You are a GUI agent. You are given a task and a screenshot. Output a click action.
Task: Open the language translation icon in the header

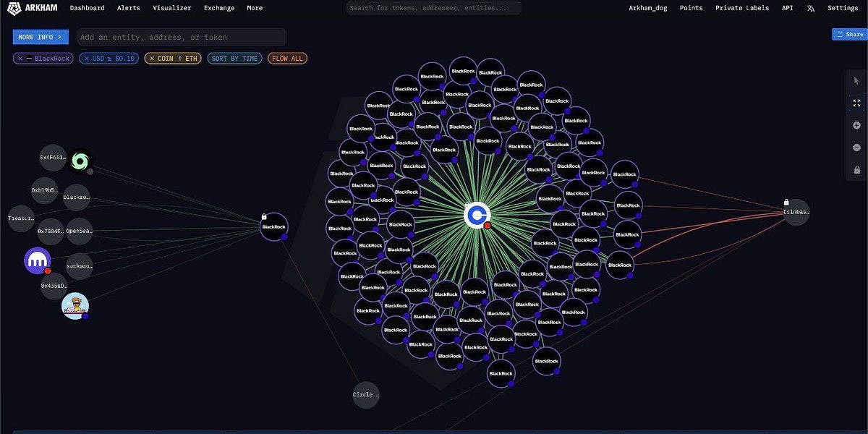[x=810, y=8]
